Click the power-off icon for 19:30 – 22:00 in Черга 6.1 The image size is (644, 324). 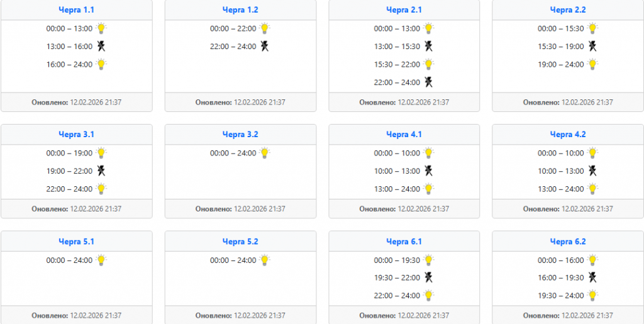pyautogui.click(x=429, y=277)
